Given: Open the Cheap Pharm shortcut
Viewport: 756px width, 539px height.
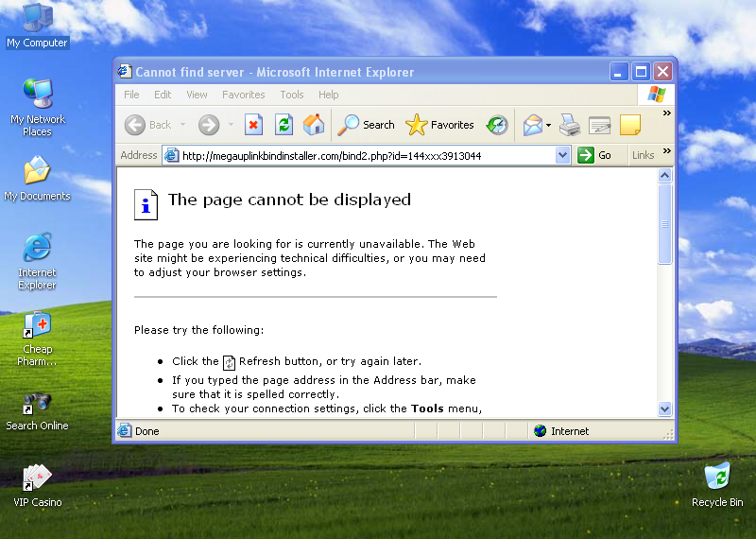Looking at the screenshot, I should point(37,339).
